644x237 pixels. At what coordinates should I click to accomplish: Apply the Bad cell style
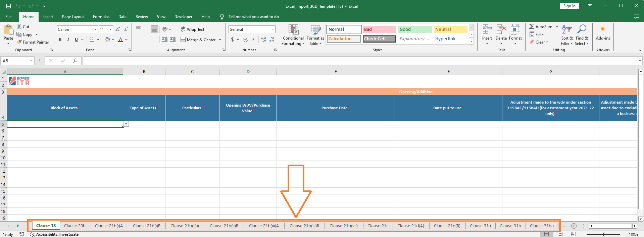pos(380,29)
